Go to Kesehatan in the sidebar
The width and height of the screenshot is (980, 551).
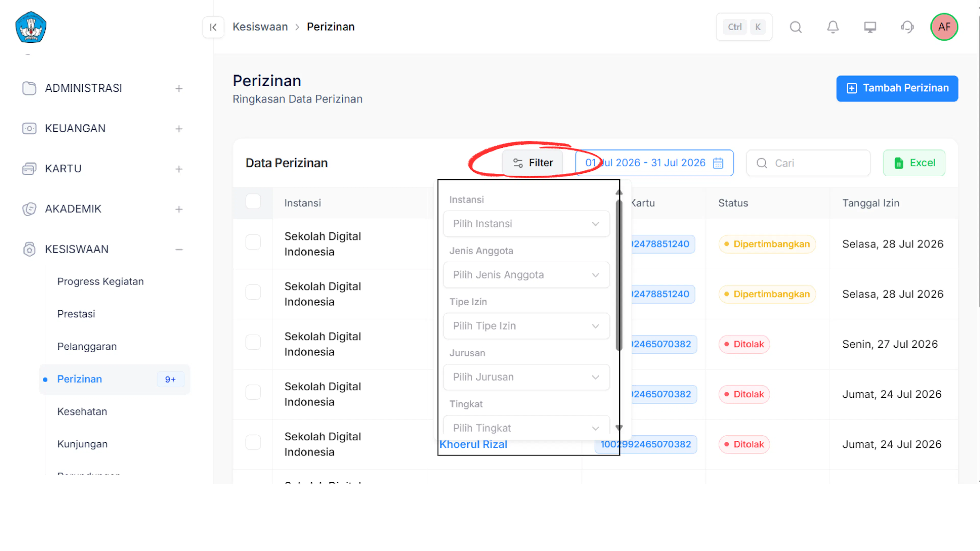click(x=82, y=411)
